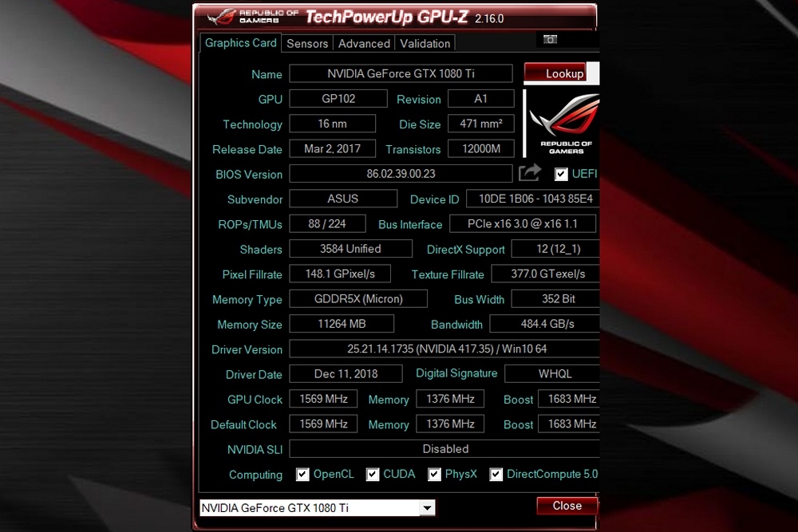Toggle the CUDA checkbox
Screen dimensions: 798x532
373,475
